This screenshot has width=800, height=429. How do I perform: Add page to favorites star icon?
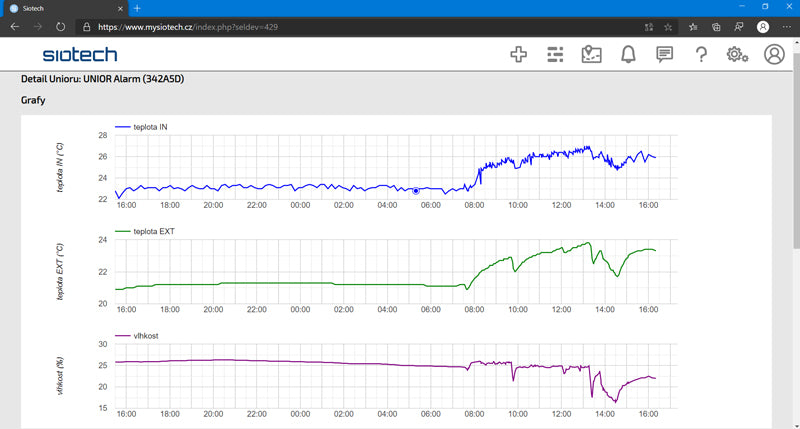(668, 27)
